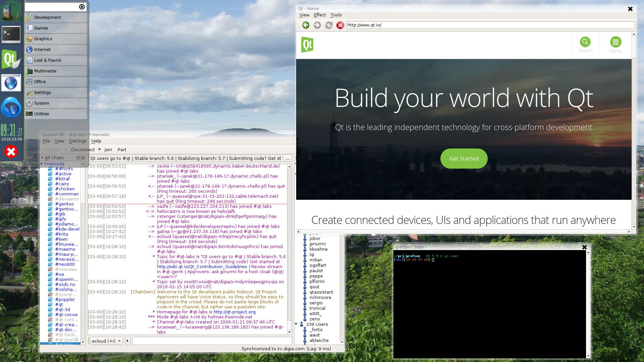Reload the qt.io webpage
This screenshot has height=362, width=644.
(x=328, y=25)
